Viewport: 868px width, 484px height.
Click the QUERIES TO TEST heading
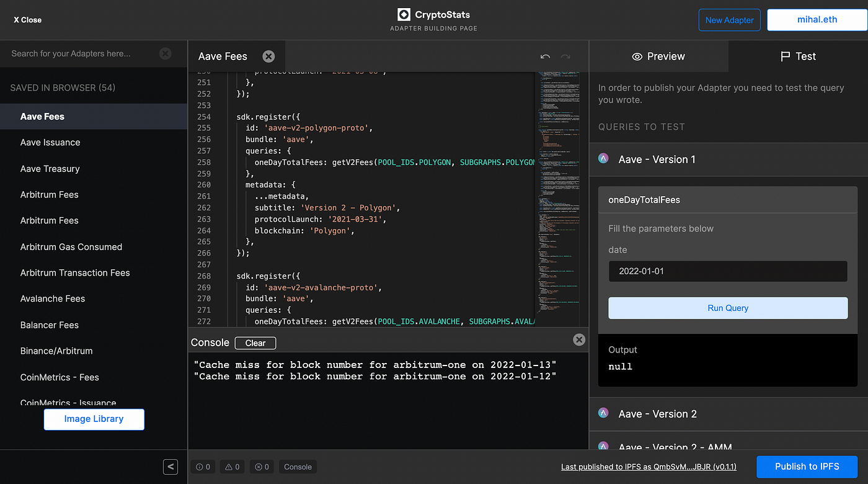pos(642,127)
